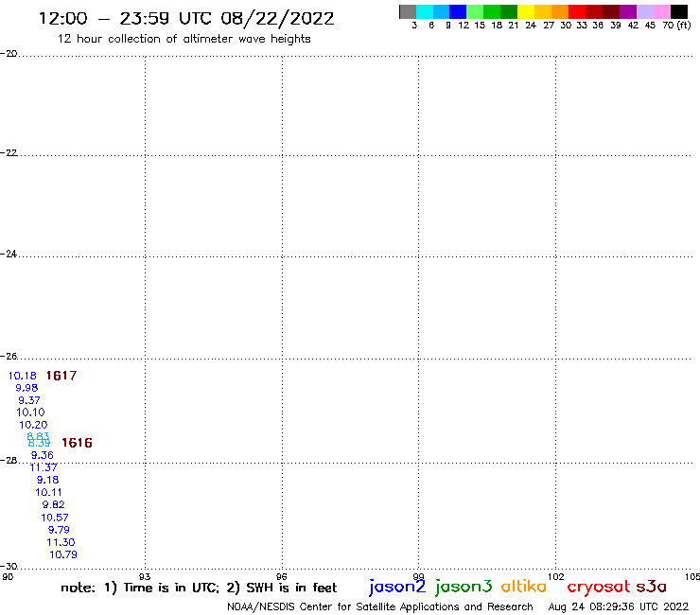The height and width of the screenshot is (615, 700).
Task: Click the blue jason2 legend label
Action: [397, 587]
